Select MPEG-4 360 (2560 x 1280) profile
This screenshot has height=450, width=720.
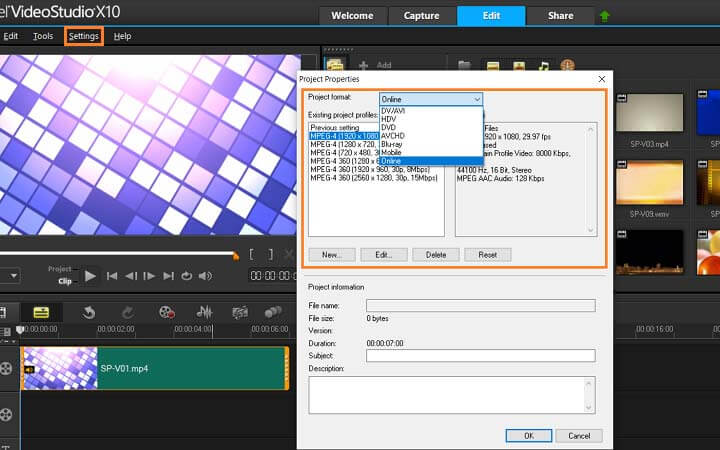(x=374, y=178)
